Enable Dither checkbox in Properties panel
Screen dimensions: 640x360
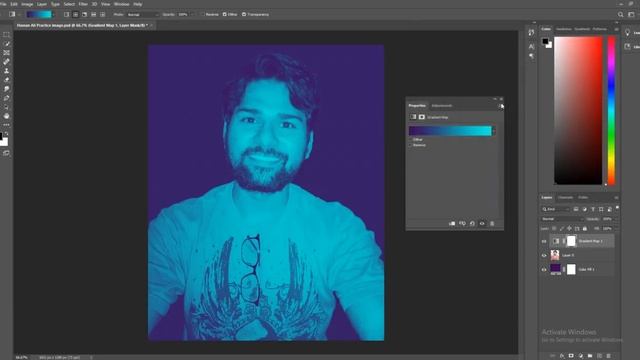411,140
